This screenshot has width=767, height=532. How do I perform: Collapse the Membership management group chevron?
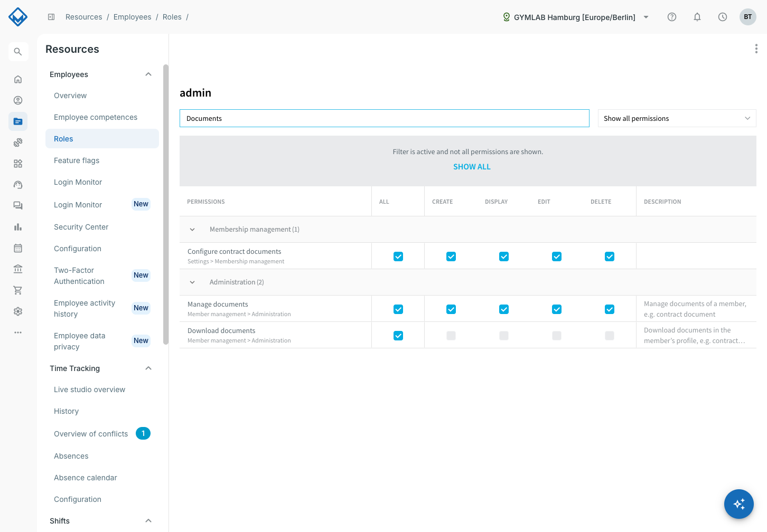pos(192,230)
